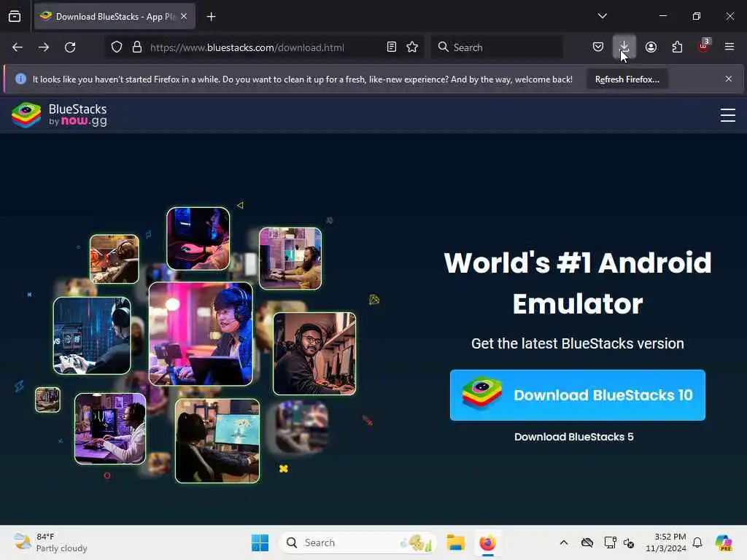This screenshot has width=747, height=560.
Task: Open Firefox application hamburger menu
Action: coord(729,47)
